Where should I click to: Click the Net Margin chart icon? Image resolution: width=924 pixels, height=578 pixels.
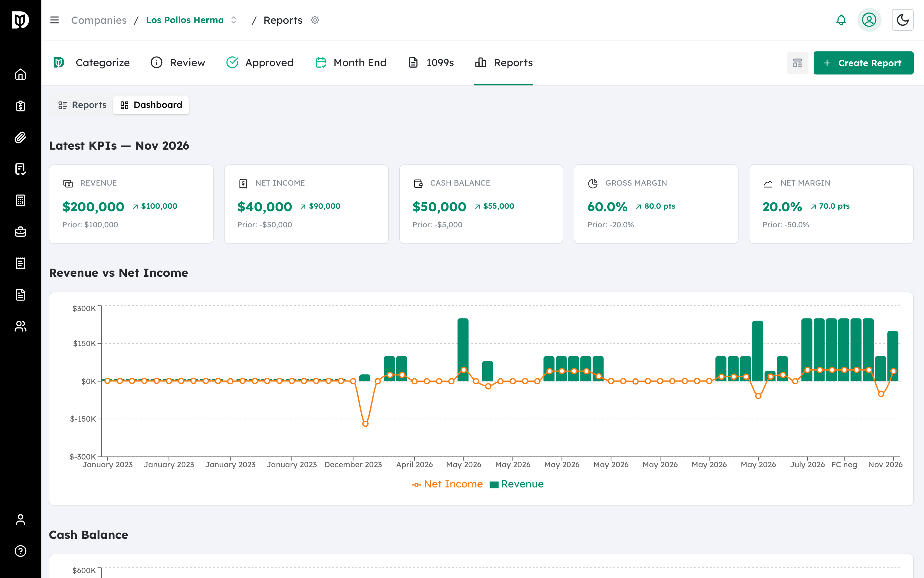[768, 183]
